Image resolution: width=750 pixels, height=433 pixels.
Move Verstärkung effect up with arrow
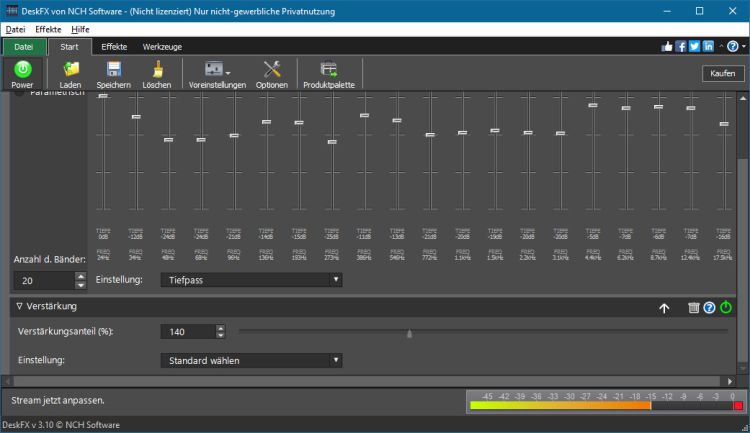click(664, 308)
